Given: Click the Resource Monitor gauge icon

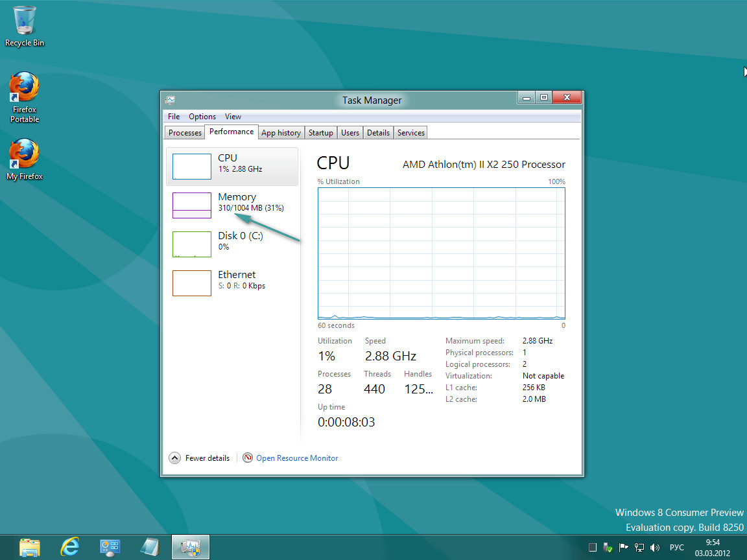Looking at the screenshot, I should tap(247, 458).
